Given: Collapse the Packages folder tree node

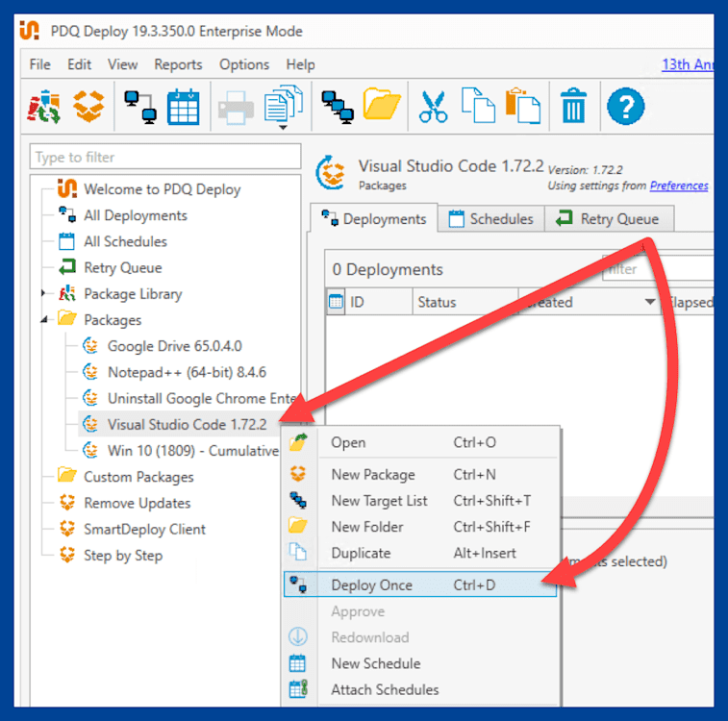Looking at the screenshot, I should 44,319.
